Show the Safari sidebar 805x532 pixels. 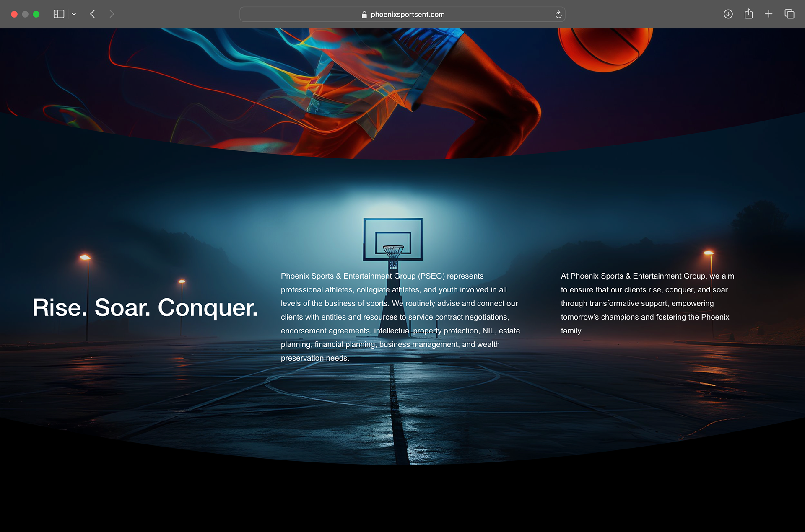coord(59,14)
